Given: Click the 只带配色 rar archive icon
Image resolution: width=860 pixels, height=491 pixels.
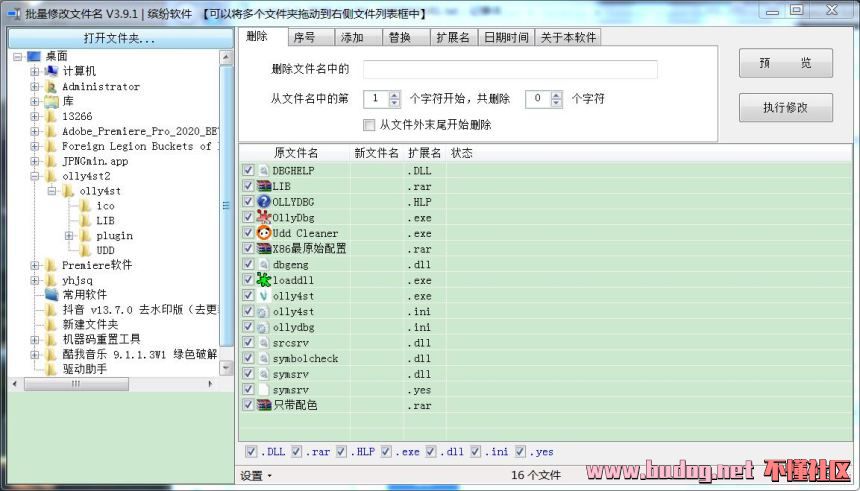Looking at the screenshot, I should [264, 405].
